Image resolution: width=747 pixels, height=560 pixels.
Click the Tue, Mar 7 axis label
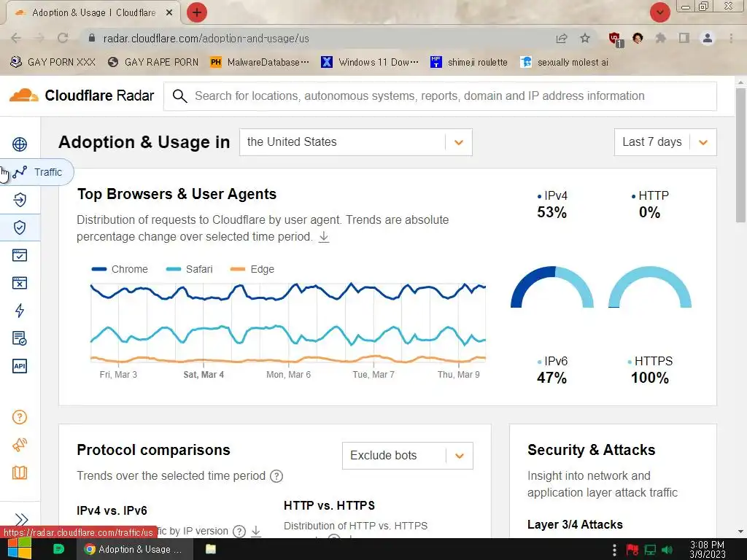point(373,375)
